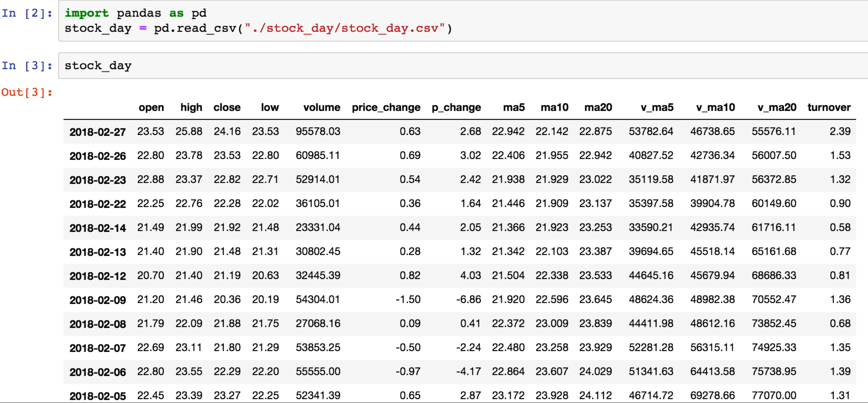Screen dimensions: 868x403
Task: Select the row index 2018-02-22
Action: tap(98, 204)
